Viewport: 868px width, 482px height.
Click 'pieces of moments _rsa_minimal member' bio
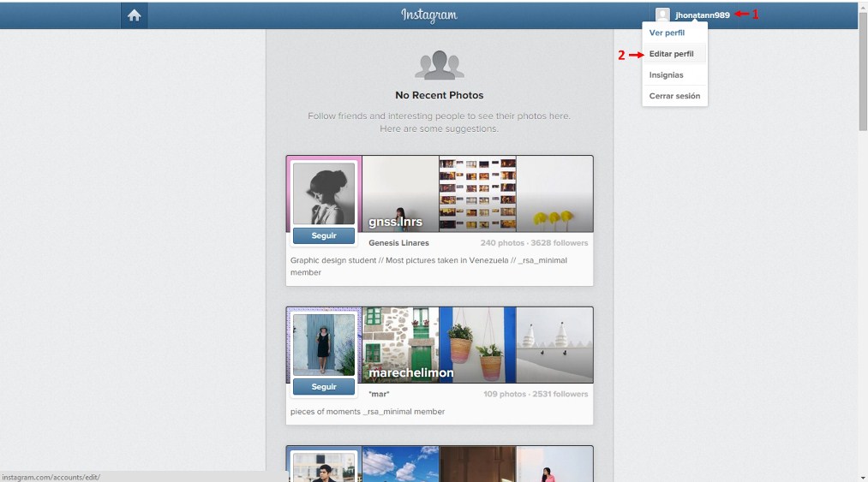pyautogui.click(x=368, y=412)
